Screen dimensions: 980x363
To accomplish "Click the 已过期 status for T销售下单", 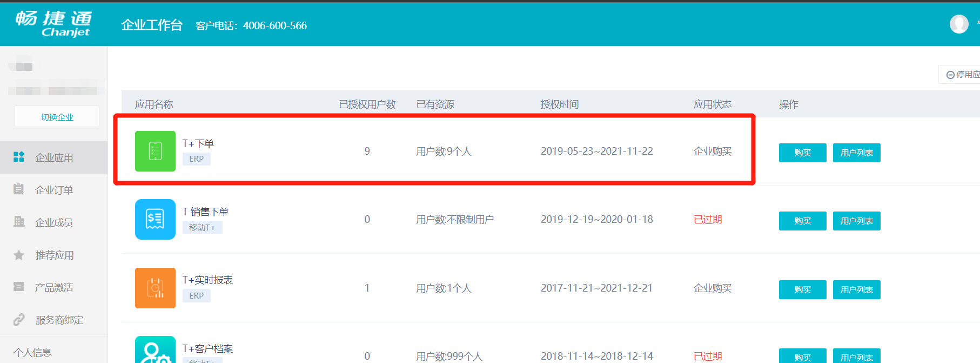I will (708, 219).
